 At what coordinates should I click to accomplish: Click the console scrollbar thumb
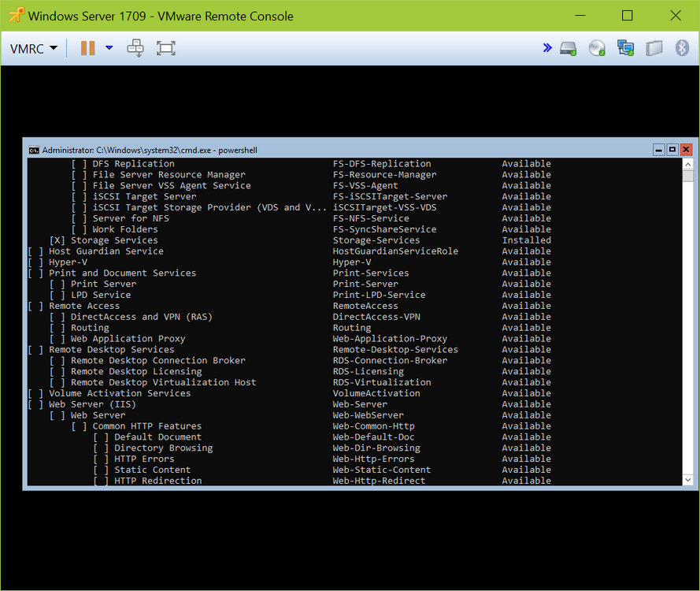[x=688, y=176]
